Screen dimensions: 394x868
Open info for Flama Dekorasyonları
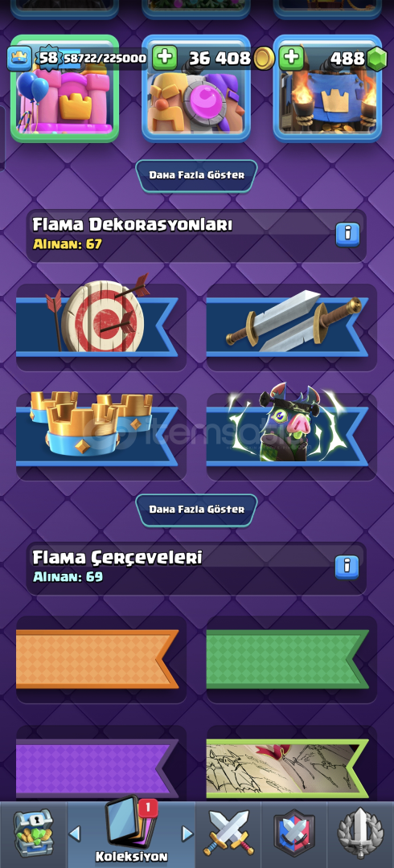347,235
